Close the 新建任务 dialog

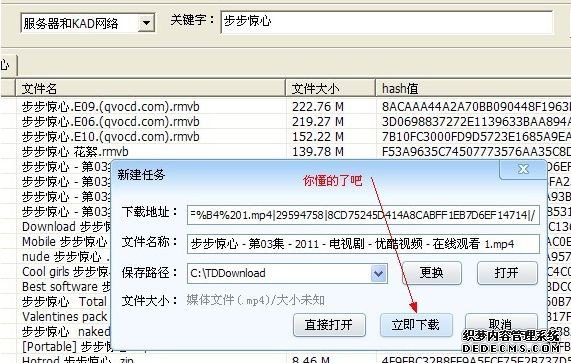(523, 169)
